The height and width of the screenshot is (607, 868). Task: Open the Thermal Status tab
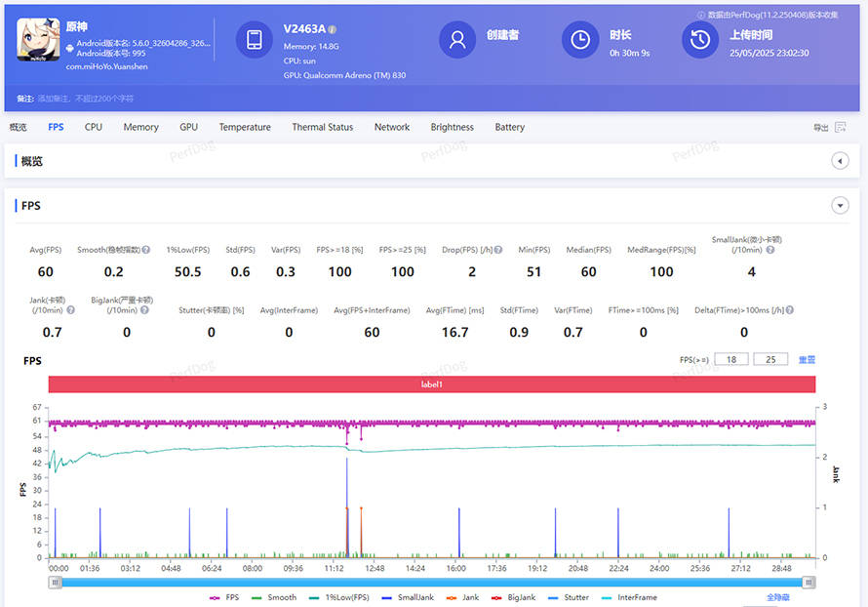point(322,128)
